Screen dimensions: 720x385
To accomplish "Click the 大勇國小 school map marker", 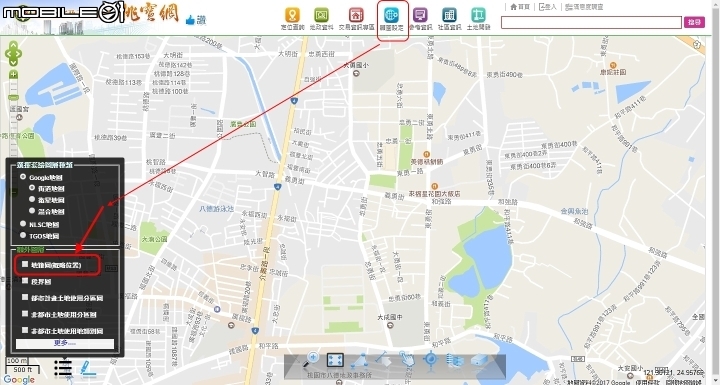I will pos(357,74).
